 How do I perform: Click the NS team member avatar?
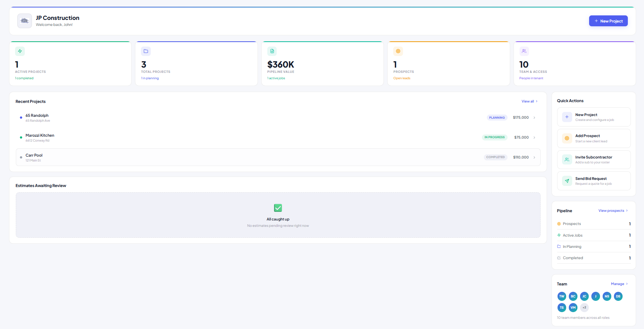(607, 296)
